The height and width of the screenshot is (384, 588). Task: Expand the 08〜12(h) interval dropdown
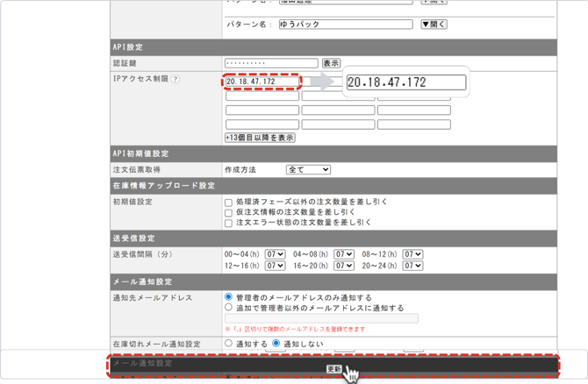413,254
